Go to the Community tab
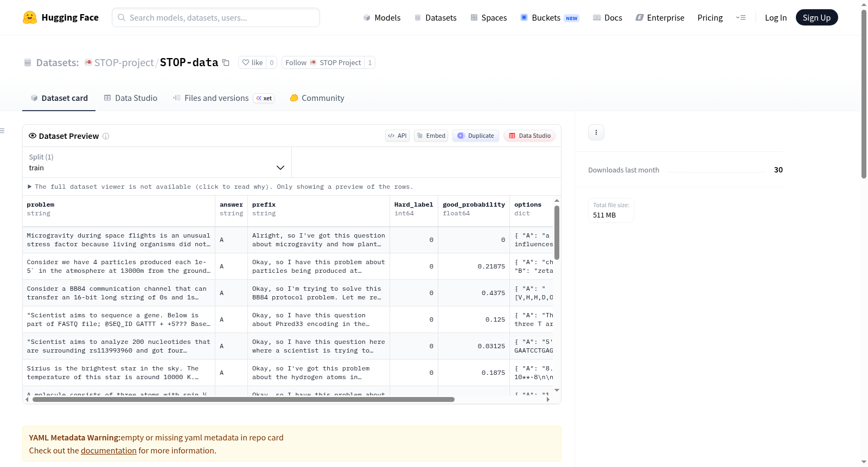 [317, 98]
